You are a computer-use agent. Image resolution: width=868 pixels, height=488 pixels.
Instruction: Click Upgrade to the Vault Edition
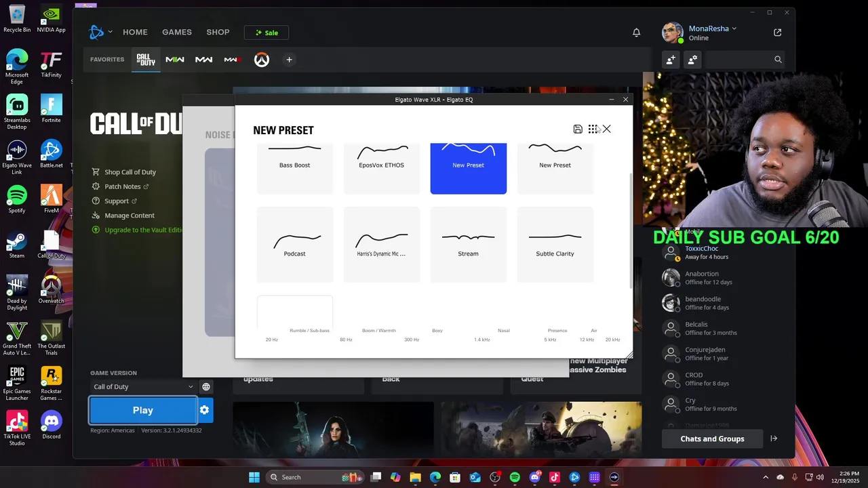coord(138,230)
